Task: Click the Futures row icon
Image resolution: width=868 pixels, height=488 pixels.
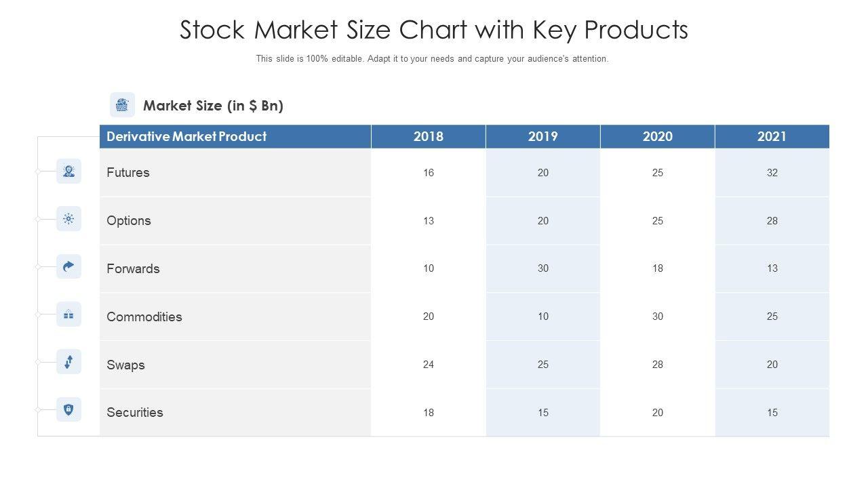Action: point(68,171)
